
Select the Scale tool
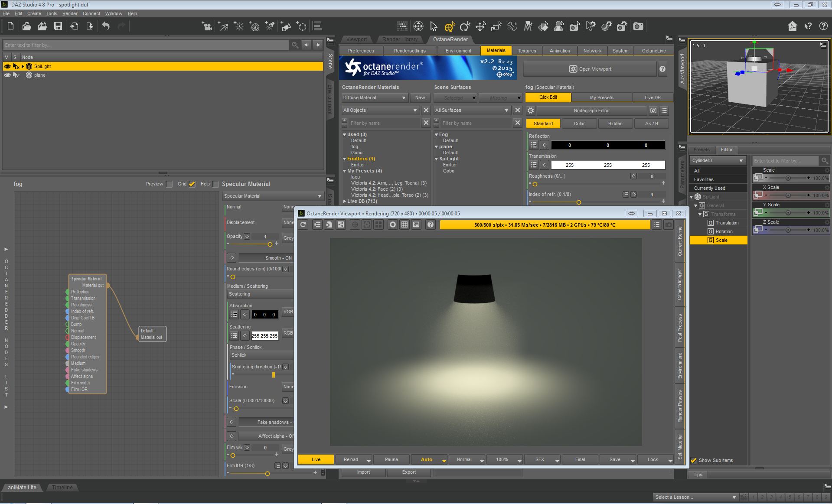[496, 26]
